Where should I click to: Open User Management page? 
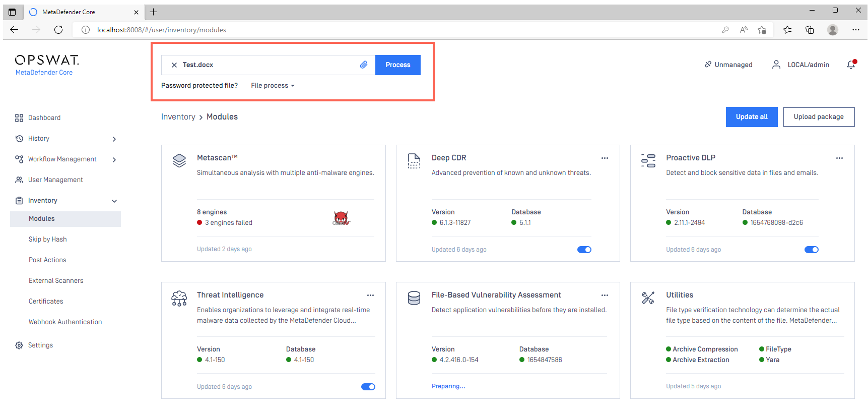pyautogui.click(x=55, y=180)
